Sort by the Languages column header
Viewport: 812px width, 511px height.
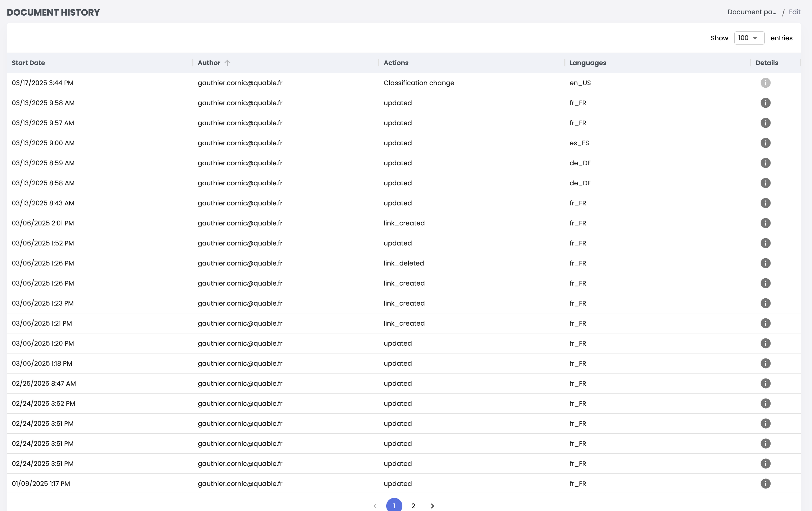point(587,63)
